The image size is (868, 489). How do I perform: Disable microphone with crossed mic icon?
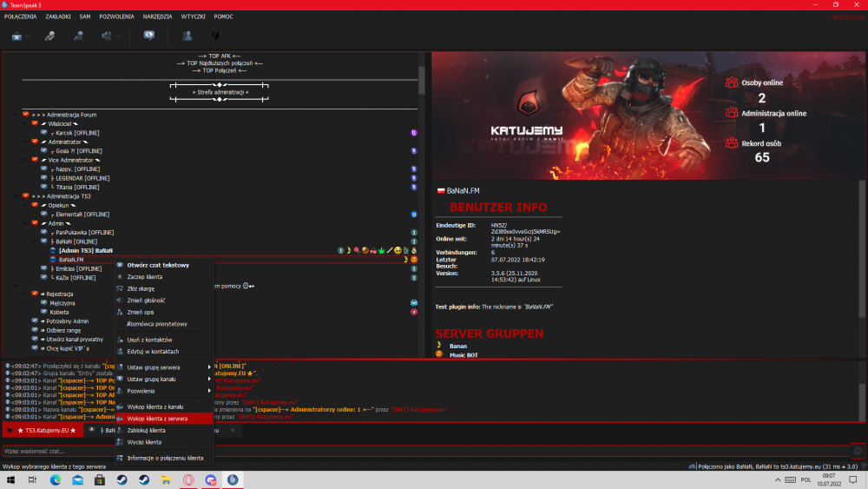pos(78,36)
